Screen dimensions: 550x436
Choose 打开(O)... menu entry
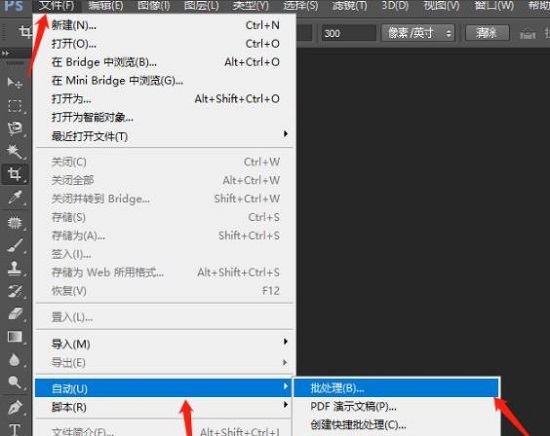pos(165,44)
